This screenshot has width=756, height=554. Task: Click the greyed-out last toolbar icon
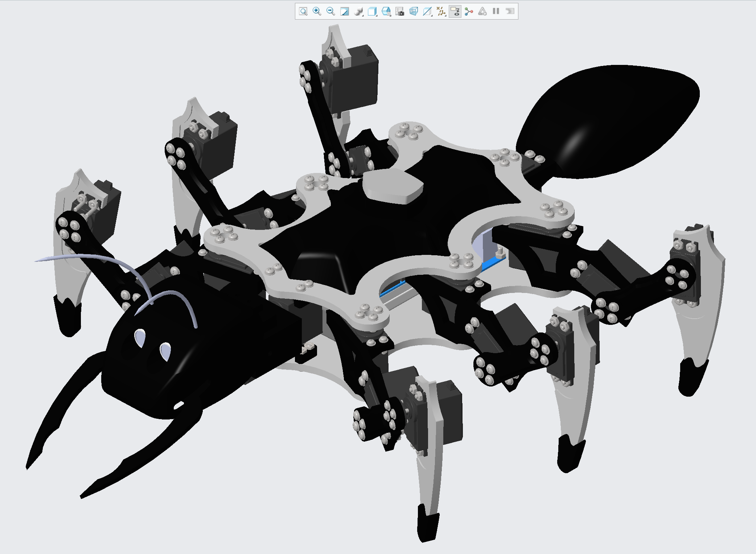coord(510,11)
